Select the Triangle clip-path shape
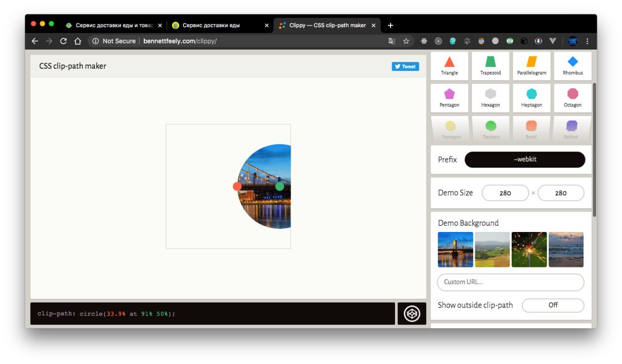Image resolution: width=622 pixels, height=364 pixels. click(x=449, y=66)
